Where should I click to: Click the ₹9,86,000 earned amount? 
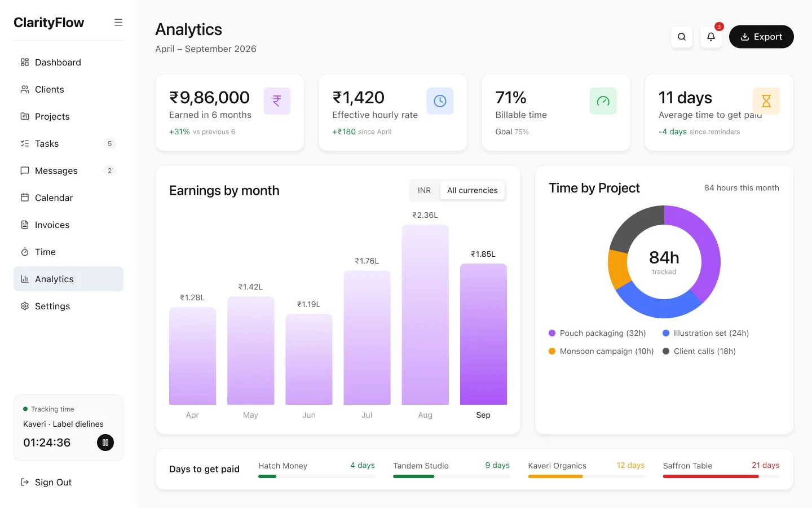(209, 98)
